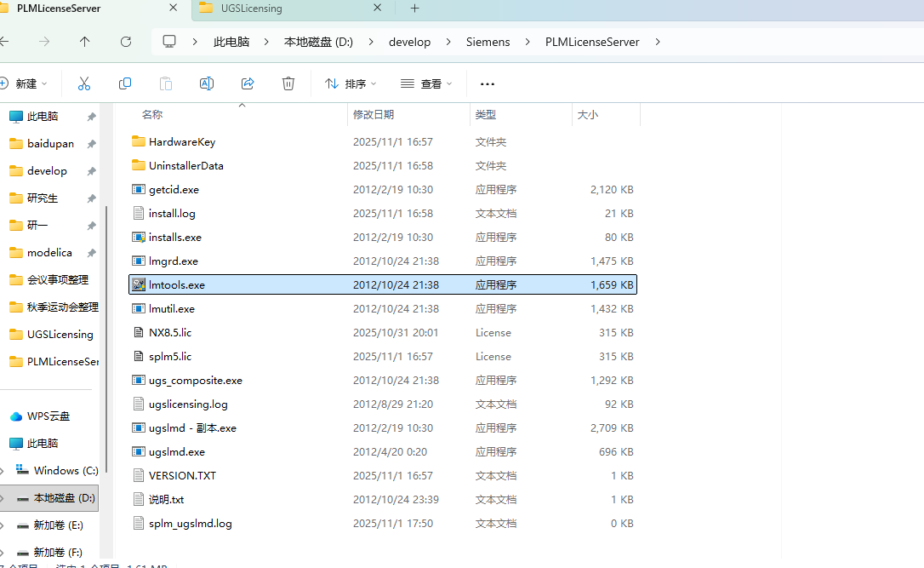Navigate to Siemens in breadcrumb
The image size is (924, 568).
(488, 42)
